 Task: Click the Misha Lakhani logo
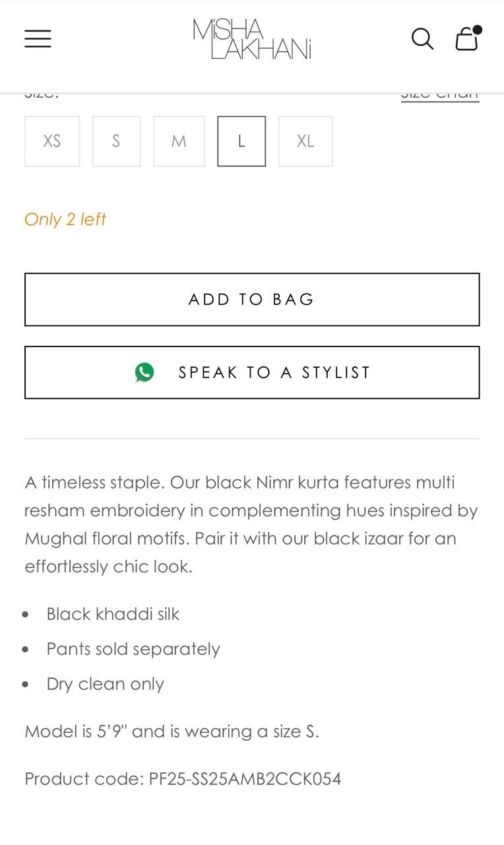[251, 39]
